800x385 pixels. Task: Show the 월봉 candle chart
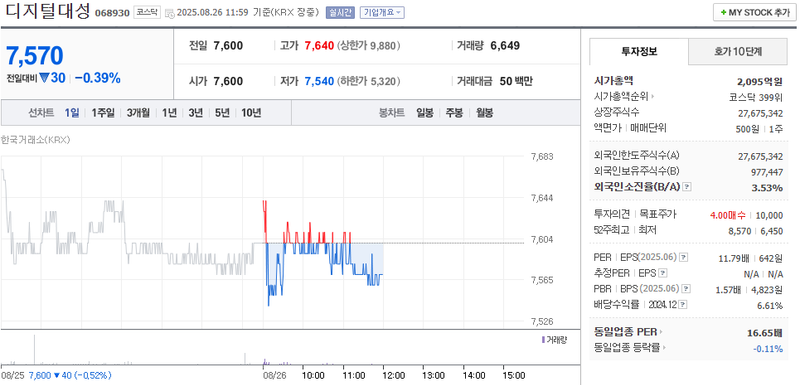484,113
